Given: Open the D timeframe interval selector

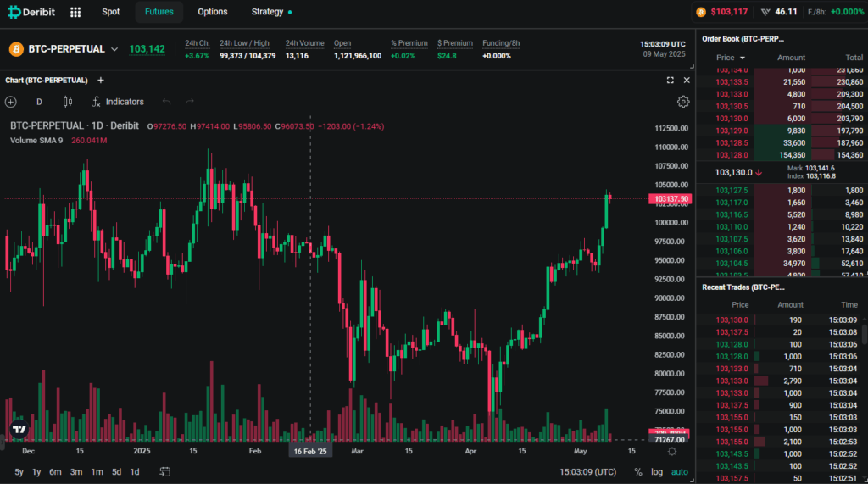Looking at the screenshot, I should pos(39,102).
